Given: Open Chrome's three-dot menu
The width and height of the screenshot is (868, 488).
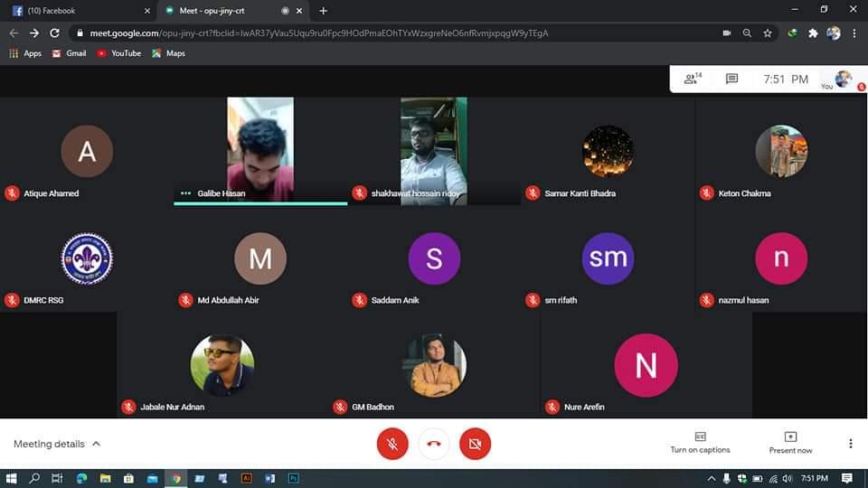Looking at the screenshot, I should (854, 33).
